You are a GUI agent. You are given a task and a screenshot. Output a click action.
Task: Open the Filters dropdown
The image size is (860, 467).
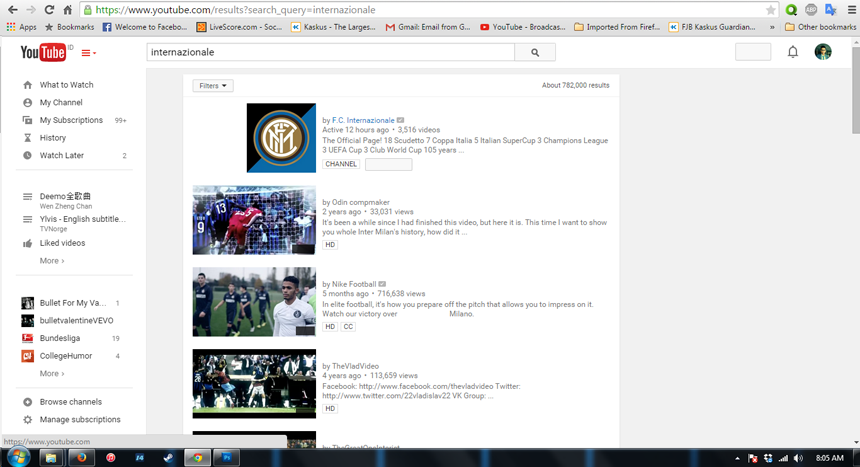pos(213,86)
